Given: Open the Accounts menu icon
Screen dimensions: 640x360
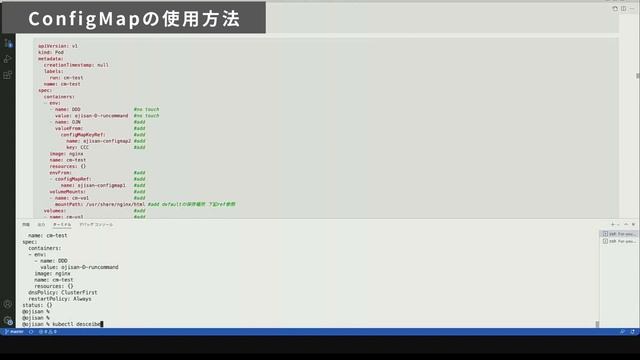Looking at the screenshot, I should pos(8,304).
